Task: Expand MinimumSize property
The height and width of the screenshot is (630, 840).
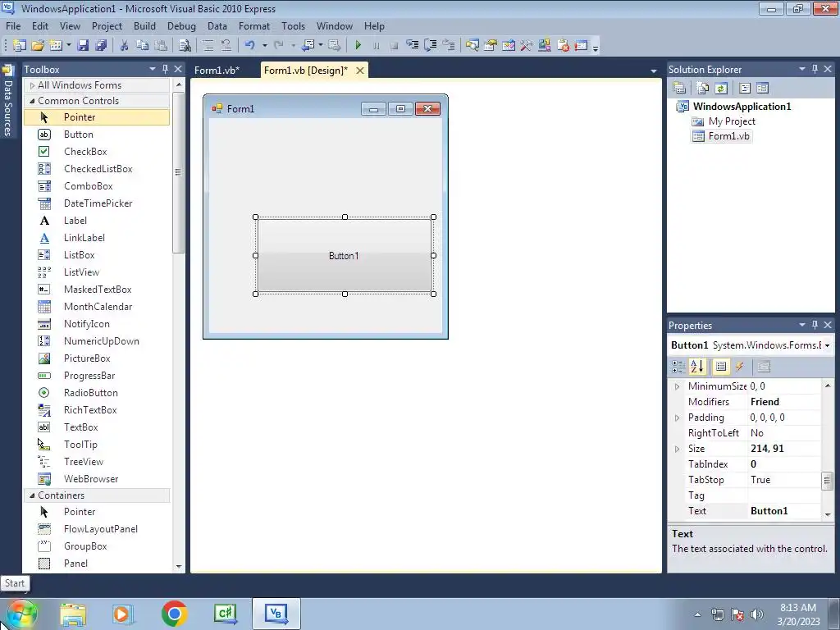Action: coord(677,386)
